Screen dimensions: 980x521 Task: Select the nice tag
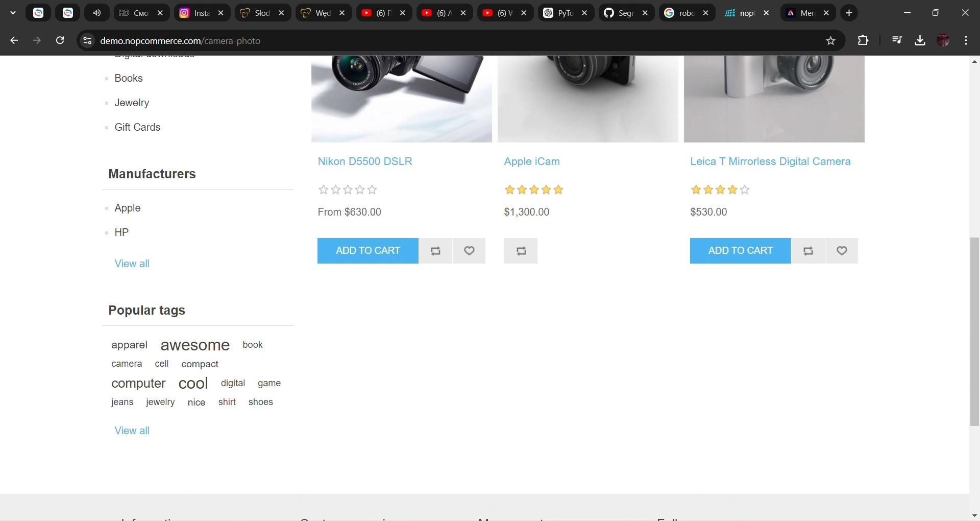click(x=197, y=402)
